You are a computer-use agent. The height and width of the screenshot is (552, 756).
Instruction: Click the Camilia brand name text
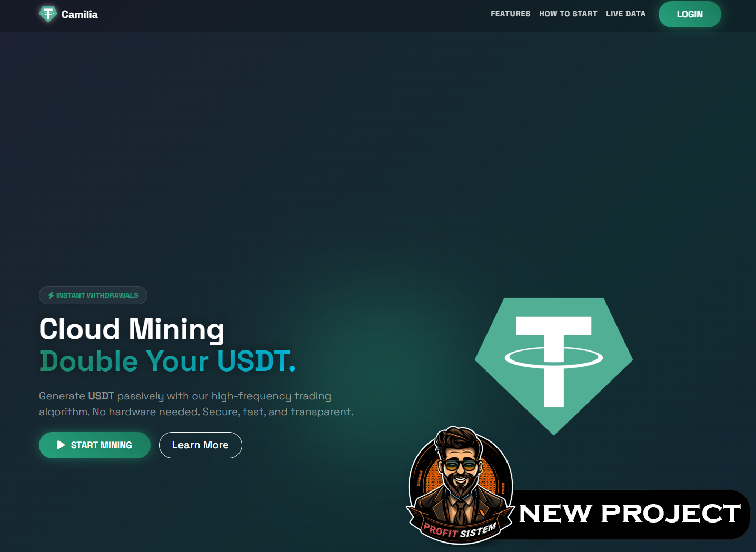[79, 15]
